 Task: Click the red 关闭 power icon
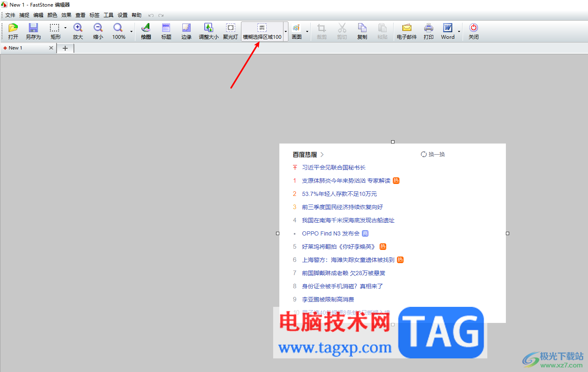pos(474,31)
